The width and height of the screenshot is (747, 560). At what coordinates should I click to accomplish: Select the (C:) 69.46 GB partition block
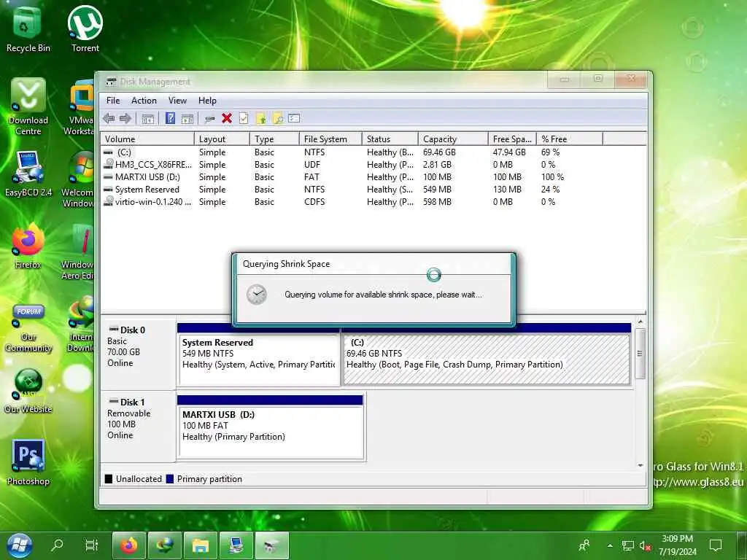[487, 359]
